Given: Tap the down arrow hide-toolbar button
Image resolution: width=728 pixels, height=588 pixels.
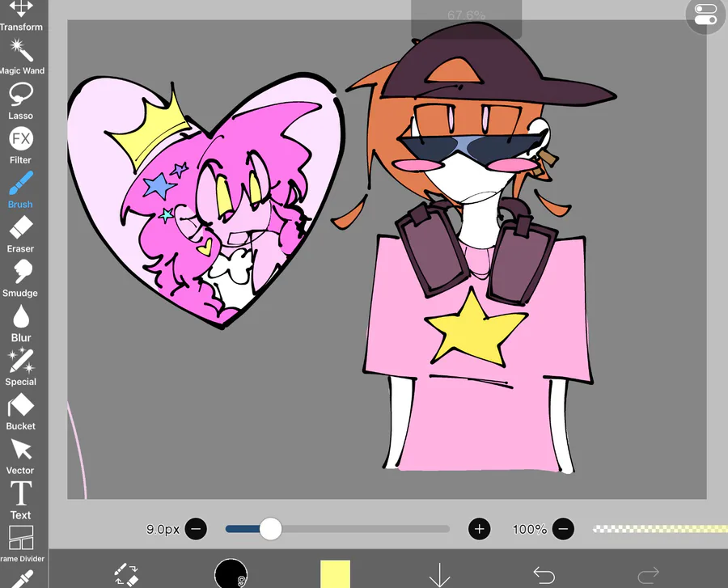Looking at the screenshot, I should (439, 576).
